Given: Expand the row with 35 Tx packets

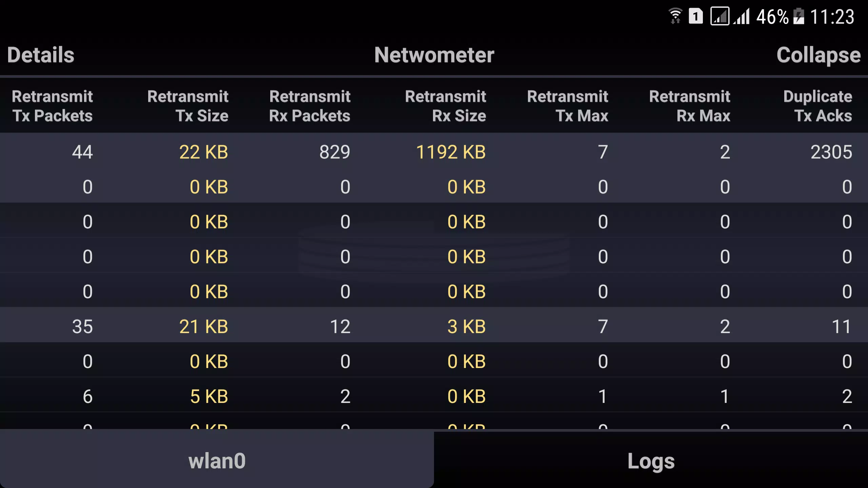Looking at the screenshot, I should pyautogui.click(x=434, y=326).
